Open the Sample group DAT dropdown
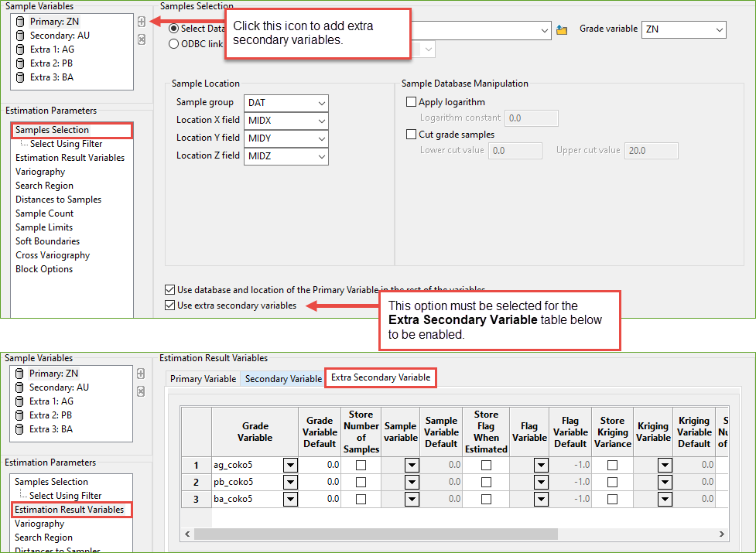 click(x=322, y=103)
